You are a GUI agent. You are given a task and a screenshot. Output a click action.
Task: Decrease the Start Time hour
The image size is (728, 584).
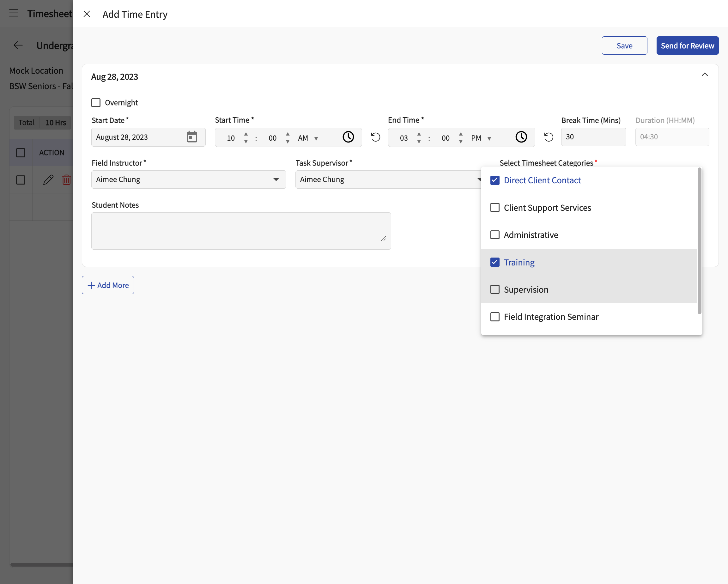(x=246, y=142)
